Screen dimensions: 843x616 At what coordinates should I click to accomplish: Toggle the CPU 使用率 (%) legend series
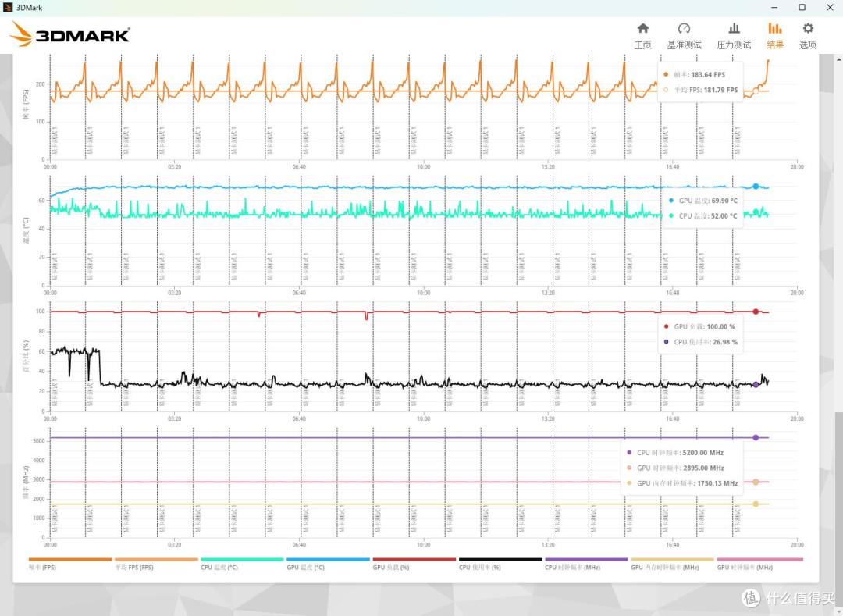pyautogui.click(x=500, y=564)
